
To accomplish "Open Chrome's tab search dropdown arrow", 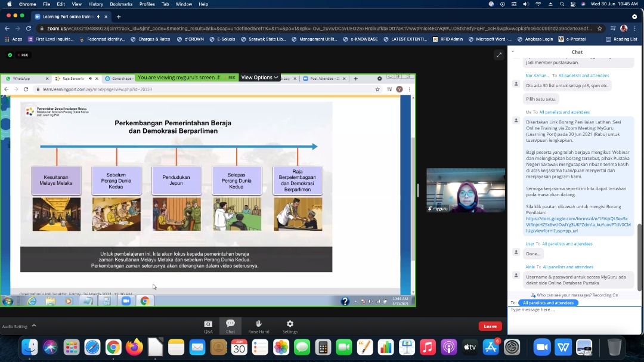I will click(x=634, y=17).
